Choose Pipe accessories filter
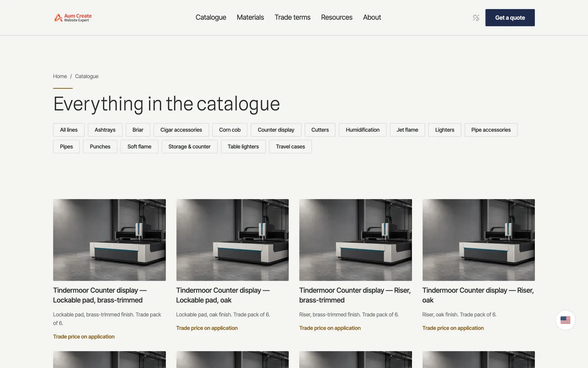The height and width of the screenshot is (368, 588). [491, 130]
